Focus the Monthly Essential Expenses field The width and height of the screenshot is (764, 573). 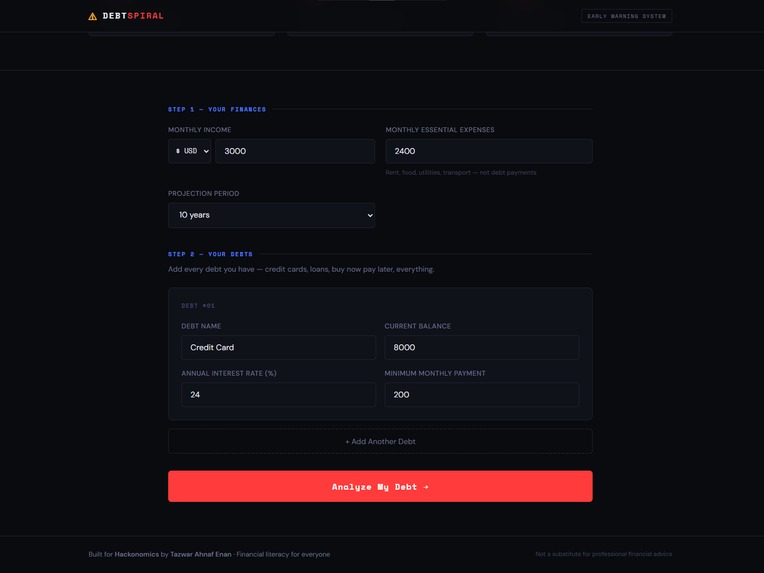coord(489,151)
